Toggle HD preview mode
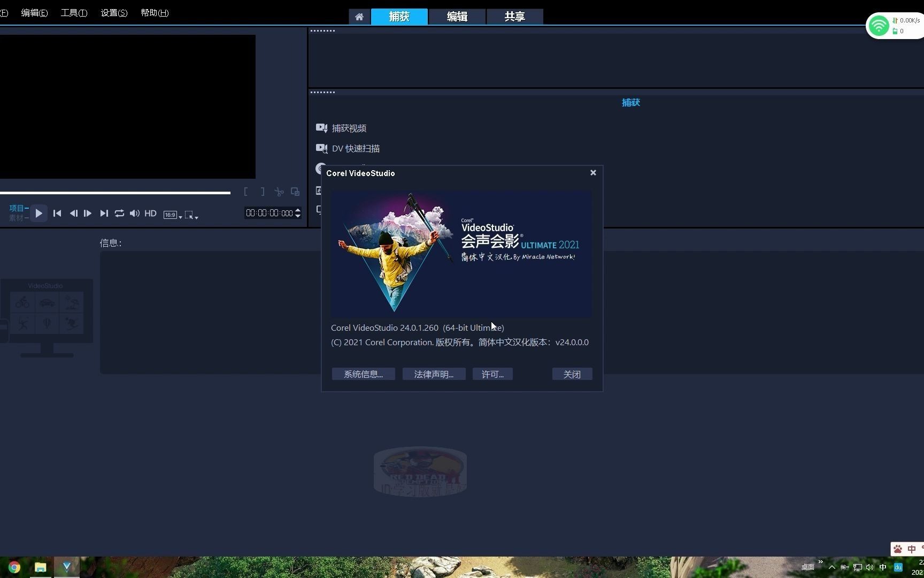This screenshot has height=578, width=924. click(x=150, y=214)
